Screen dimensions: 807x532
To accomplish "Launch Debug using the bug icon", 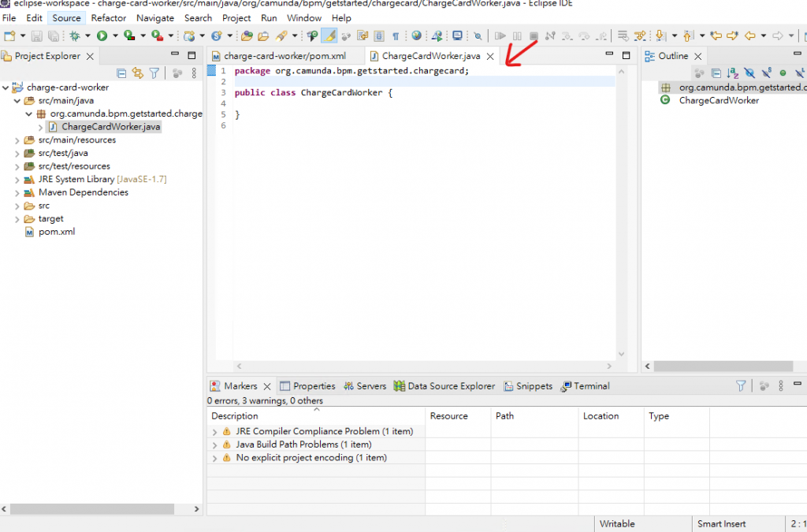I will pyautogui.click(x=75, y=36).
